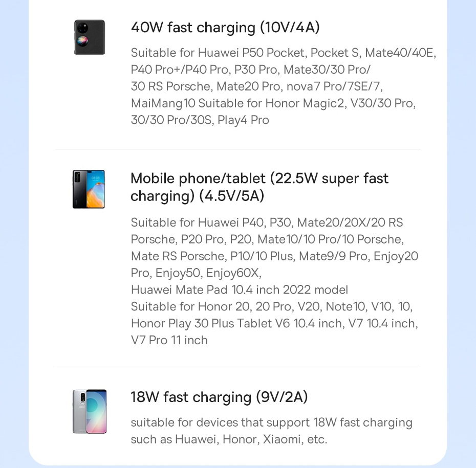Click the line starting "30 RS Porsche, Mate20 Pro"
Screen dimensions: 476x468
click(x=256, y=86)
